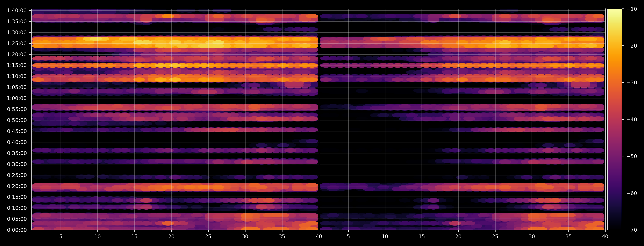Select the −20 colorbar tick label

pos(632,46)
